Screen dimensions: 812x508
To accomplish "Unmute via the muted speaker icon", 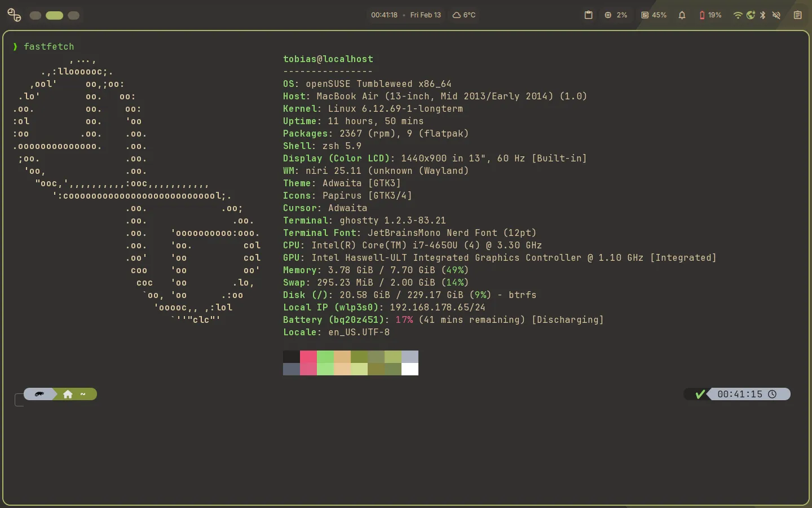I will 776,15.
